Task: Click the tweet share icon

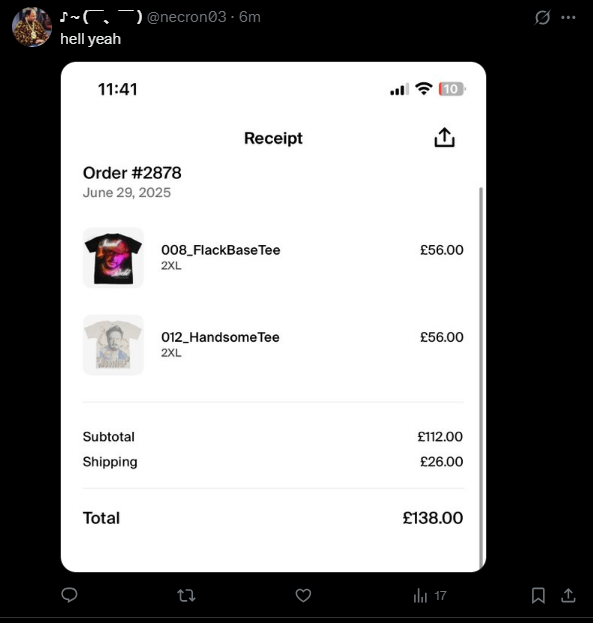Action: point(568,595)
